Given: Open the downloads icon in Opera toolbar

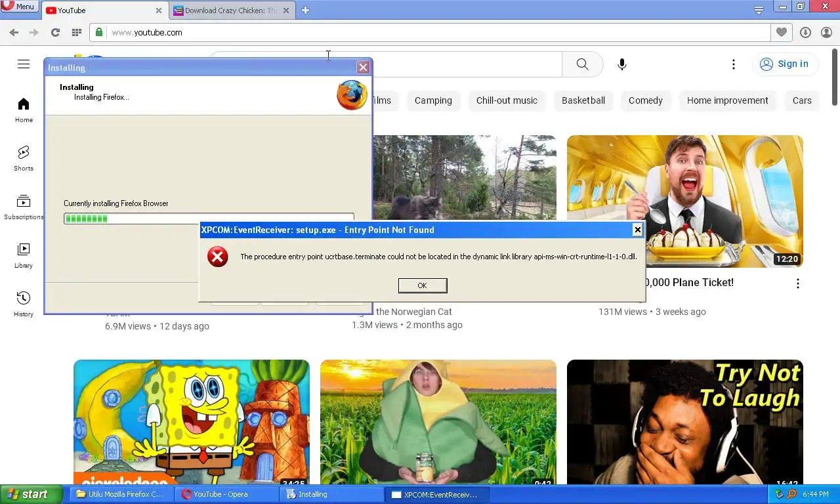Looking at the screenshot, I should coord(805,32).
